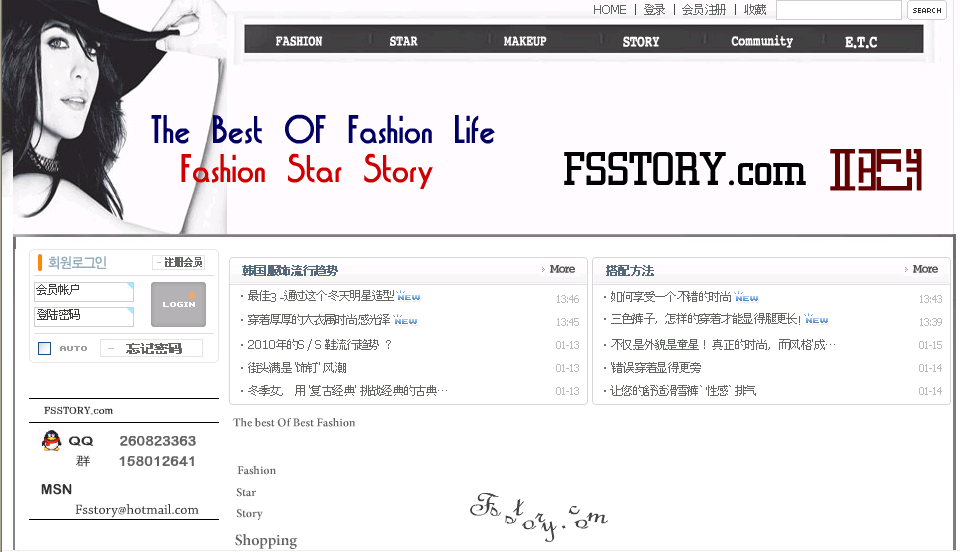Open article 最佳3 -通过这个冬天明星造型
Viewport: 960px width, 552px height.
click(320, 296)
